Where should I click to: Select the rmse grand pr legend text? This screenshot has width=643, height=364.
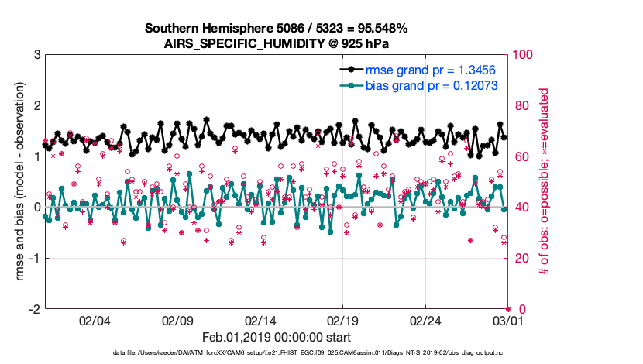pyautogui.click(x=432, y=70)
